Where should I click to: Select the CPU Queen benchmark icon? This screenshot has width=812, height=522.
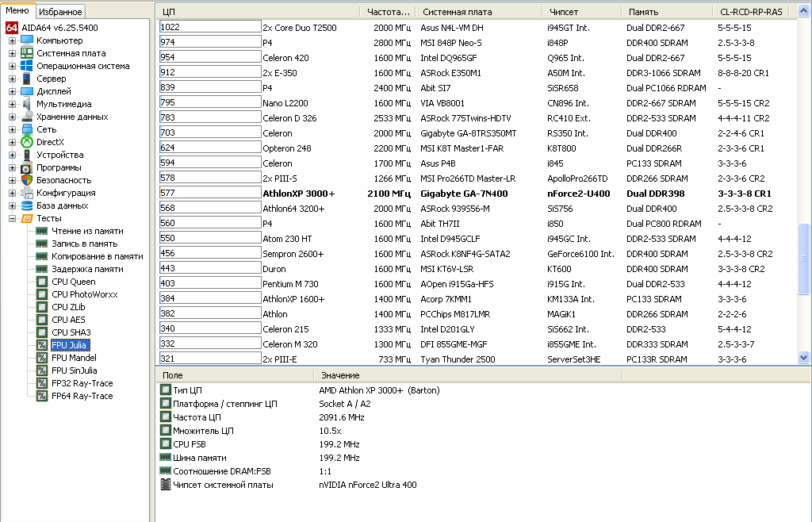coord(42,282)
